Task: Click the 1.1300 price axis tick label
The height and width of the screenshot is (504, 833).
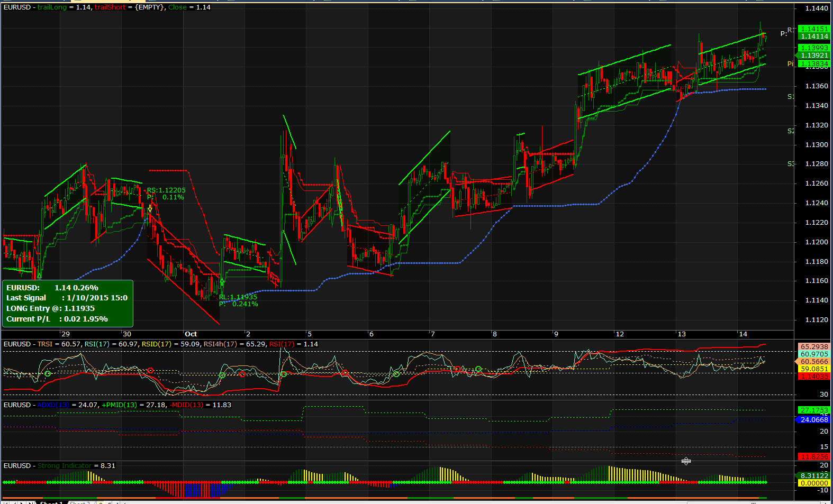Action: tap(817, 145)
